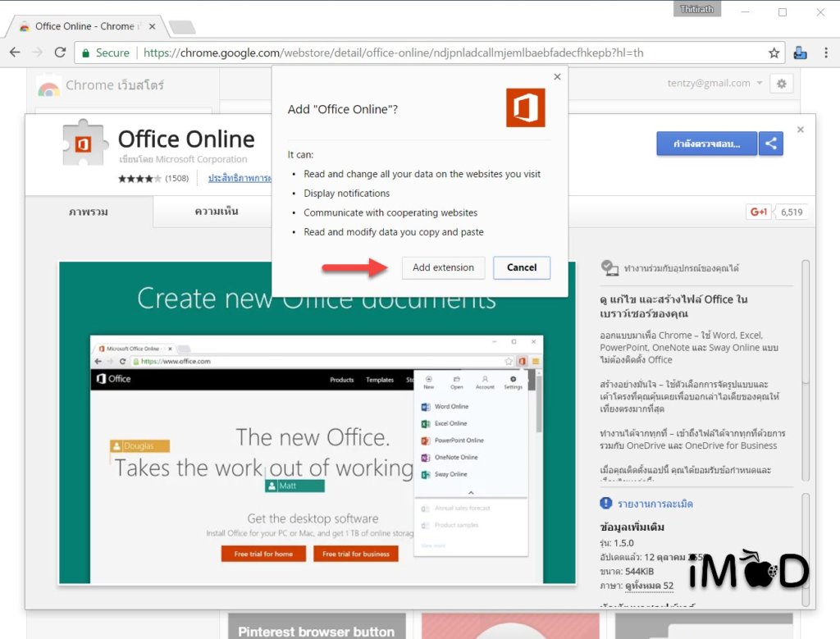Viewport: 840px width, 639px height.
Task: Go back to previous page
Action: [x=15, y=52]
